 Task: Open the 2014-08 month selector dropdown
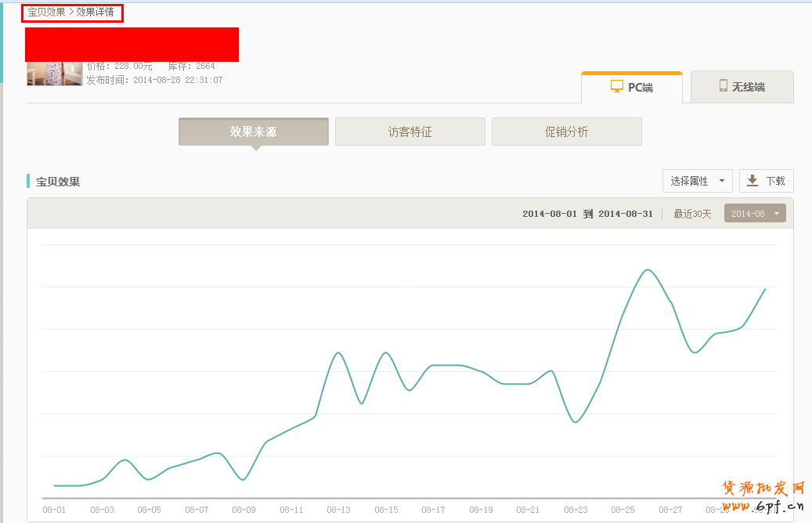point(755,214)
